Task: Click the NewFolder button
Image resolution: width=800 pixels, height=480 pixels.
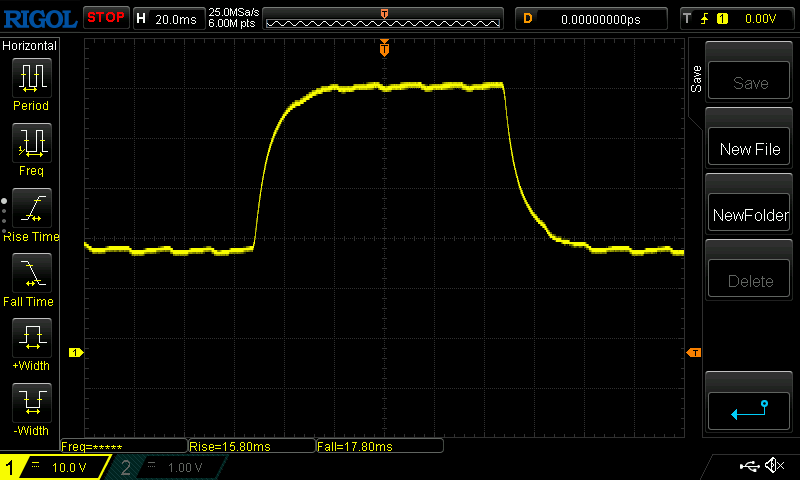Action: 749,213
